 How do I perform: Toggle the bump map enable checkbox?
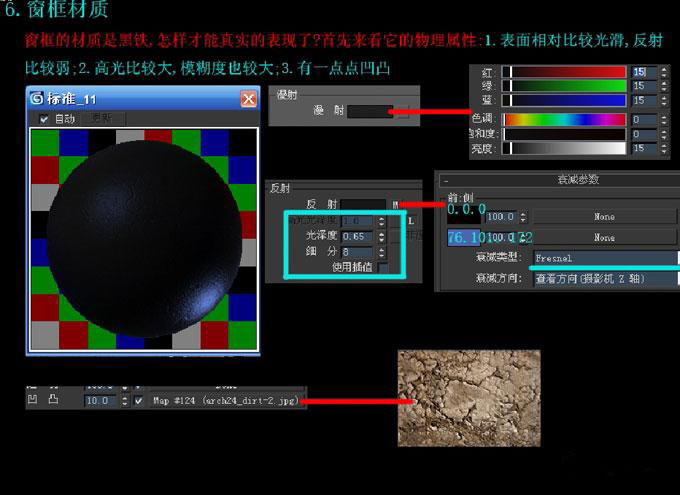(x=139, y=400)
